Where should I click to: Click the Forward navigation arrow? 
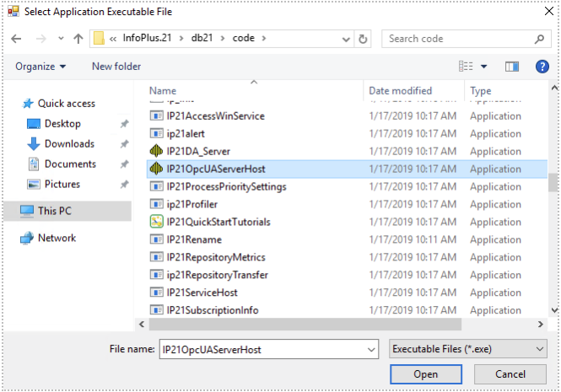click(41, 38)
